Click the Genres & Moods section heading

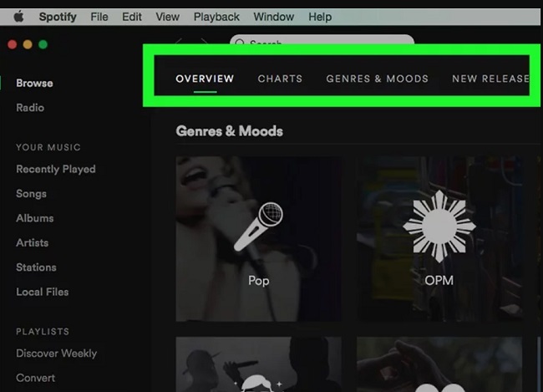click(229, 131)
